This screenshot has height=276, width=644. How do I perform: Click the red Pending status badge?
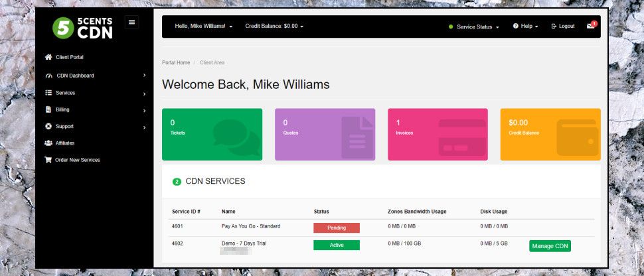(337, 228)
